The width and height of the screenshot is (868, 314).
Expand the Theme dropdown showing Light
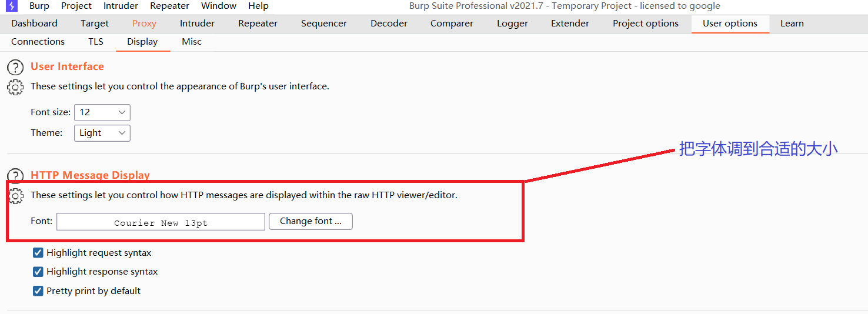tap(102, 133)
